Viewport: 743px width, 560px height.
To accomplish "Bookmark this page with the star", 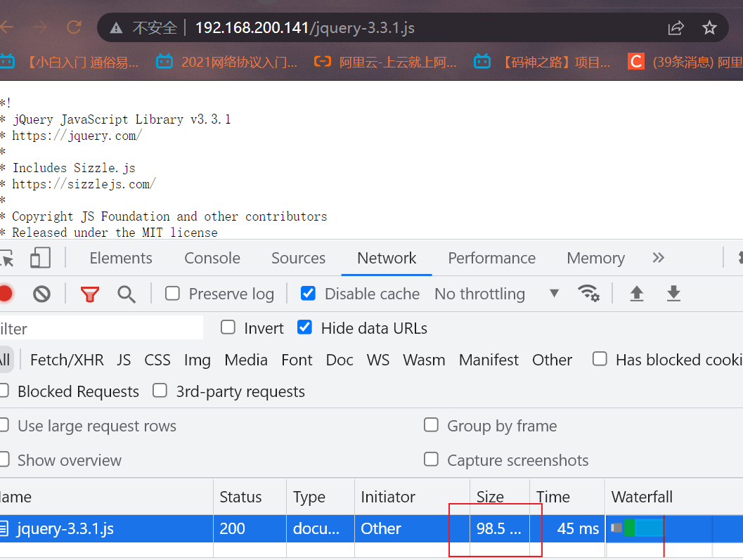I will pyautogui.click(x=709, y=28).
